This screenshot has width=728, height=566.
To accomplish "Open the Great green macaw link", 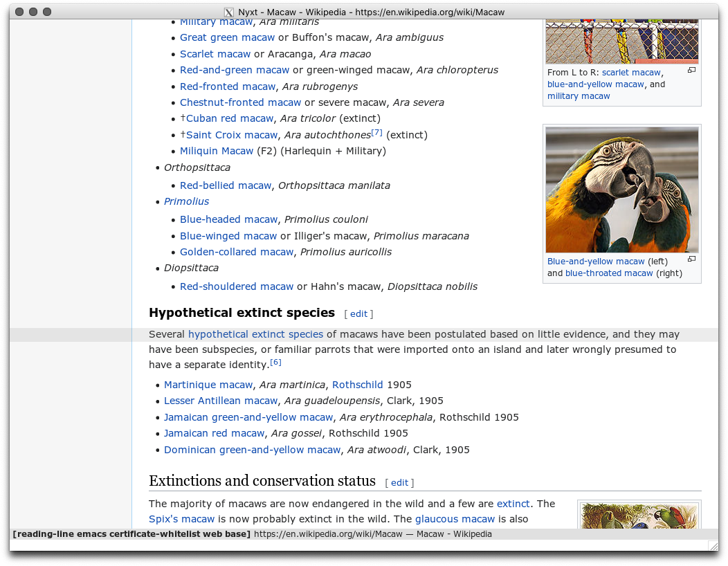I will point(227,37).
